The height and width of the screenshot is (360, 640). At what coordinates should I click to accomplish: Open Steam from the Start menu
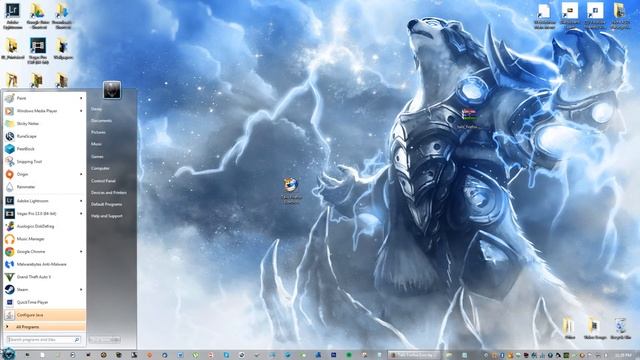tap(44, 289)
